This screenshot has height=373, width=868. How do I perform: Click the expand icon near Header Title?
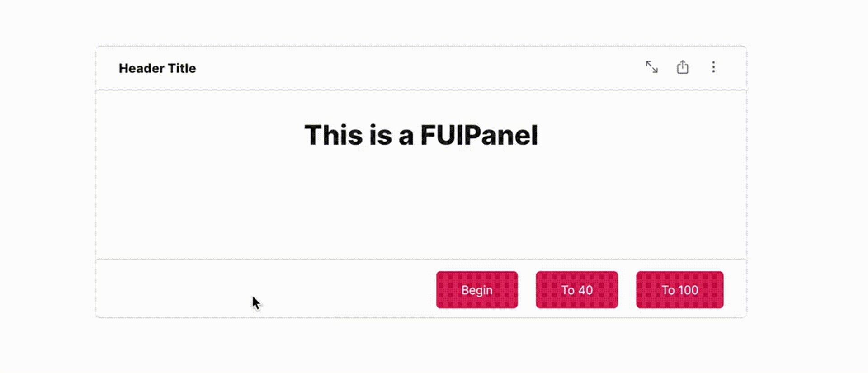(x=652, y=67)
